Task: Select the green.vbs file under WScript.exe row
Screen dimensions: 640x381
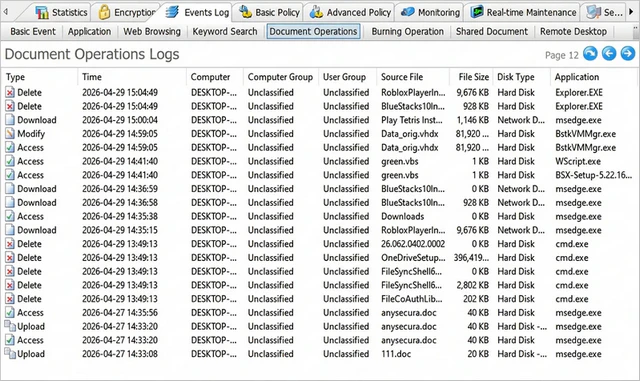Action: pos(399,161)
